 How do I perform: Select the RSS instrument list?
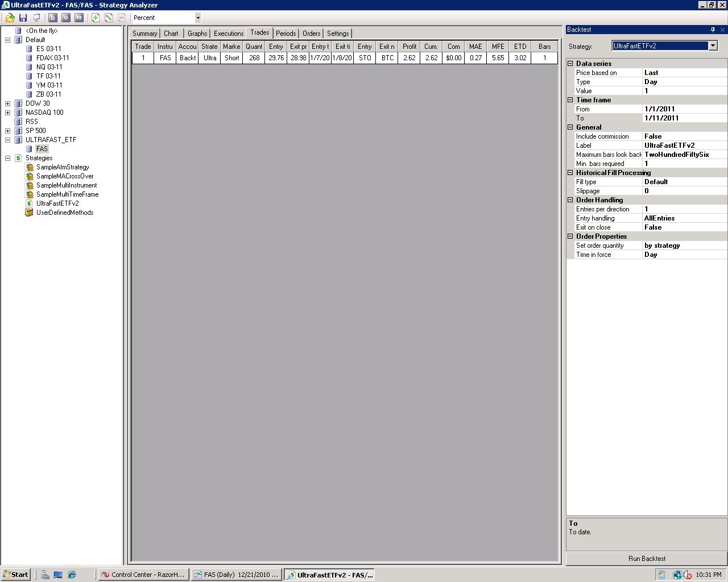[32, 122]
